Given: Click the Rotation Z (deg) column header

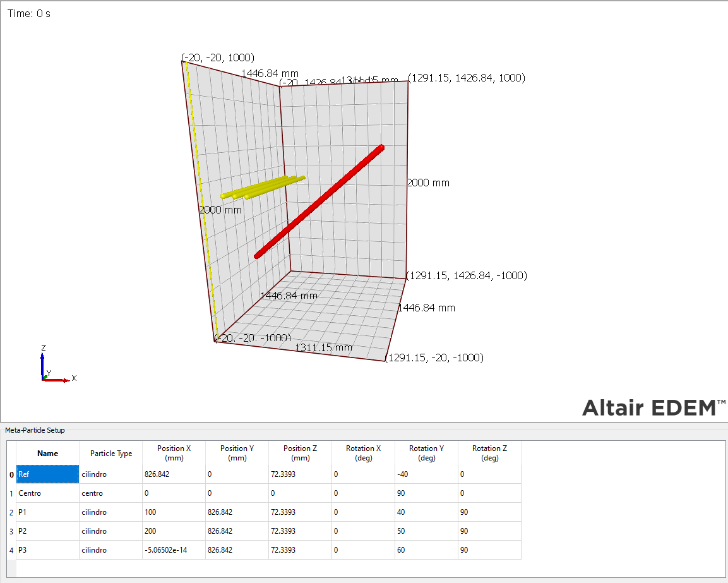Looking at the screenshot, I should click(x=490, y=454).
